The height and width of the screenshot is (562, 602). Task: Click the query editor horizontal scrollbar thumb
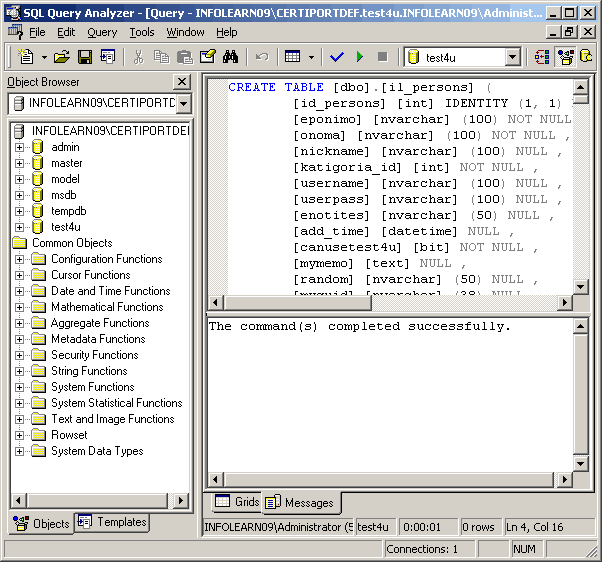tap(298, 302)
